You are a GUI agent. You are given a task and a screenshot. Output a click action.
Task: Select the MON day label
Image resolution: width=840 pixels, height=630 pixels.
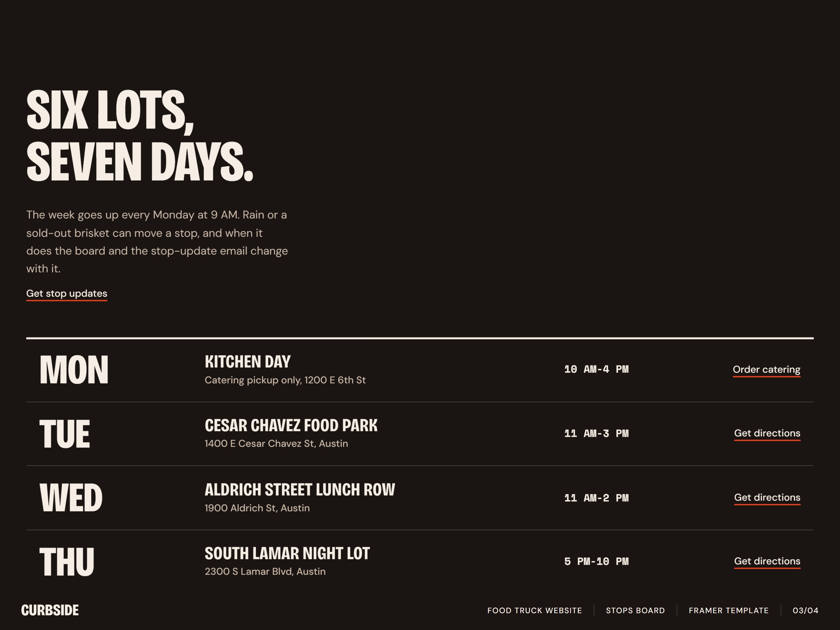74,370
